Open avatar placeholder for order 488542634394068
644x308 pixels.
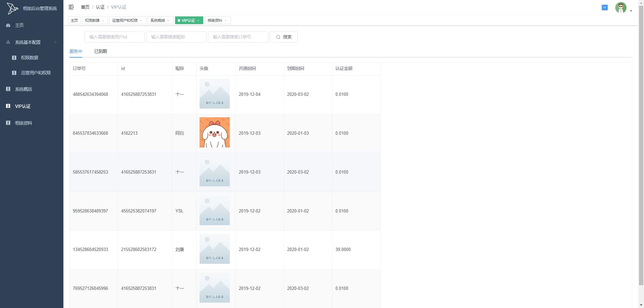(215, 94)
